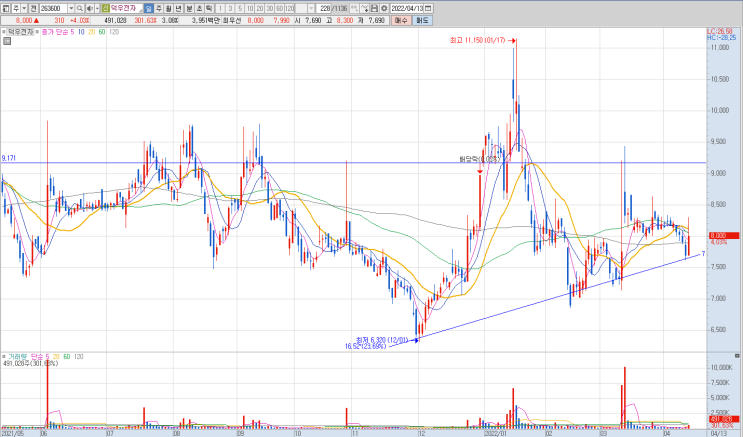The height and width of the screenshot is (437, 743).
Task: Click the red 매수 buy button
Action: pos(401,20)
